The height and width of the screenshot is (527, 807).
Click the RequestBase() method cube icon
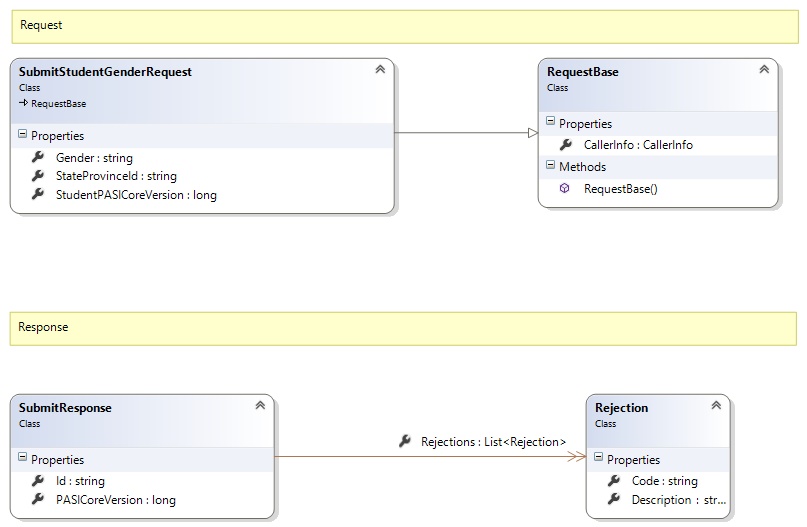[x=565, y=188]
